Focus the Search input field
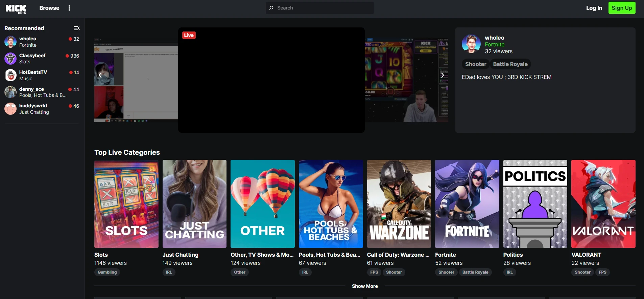Viewport: 644px width, 299px height. click(320, 8)
